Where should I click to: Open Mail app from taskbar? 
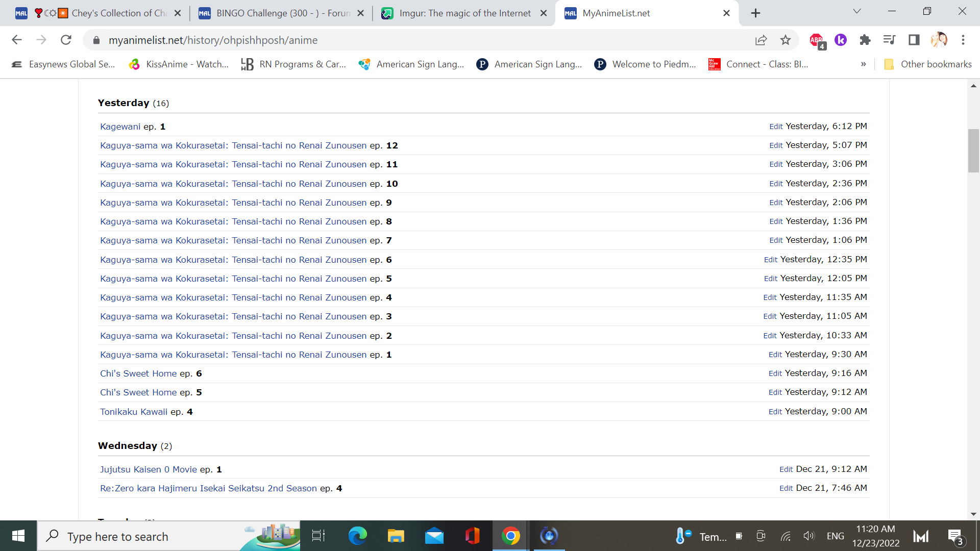click(434, 536)
